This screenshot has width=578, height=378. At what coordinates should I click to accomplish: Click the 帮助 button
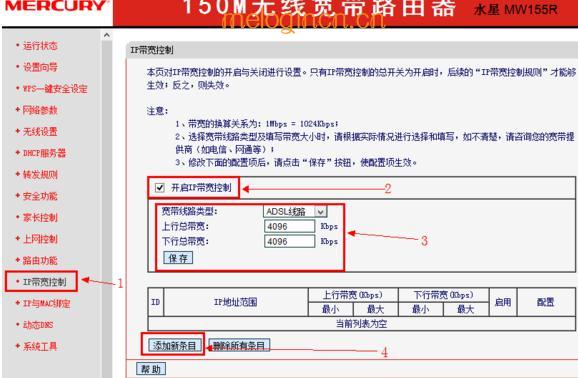coord(151,369)
